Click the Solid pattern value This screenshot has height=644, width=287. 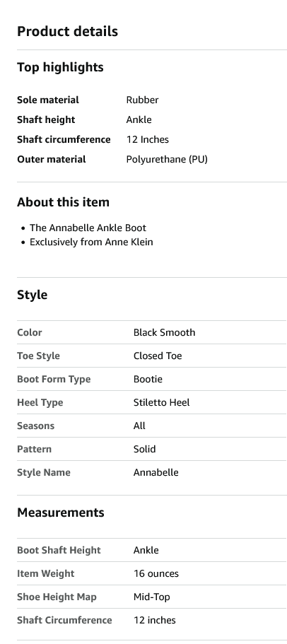click(x=144, y=449)
